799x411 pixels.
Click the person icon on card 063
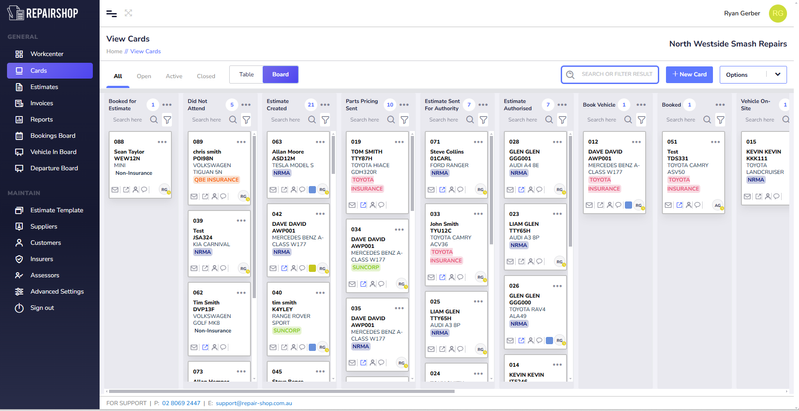pyautogui.click(x=293, y=188)
